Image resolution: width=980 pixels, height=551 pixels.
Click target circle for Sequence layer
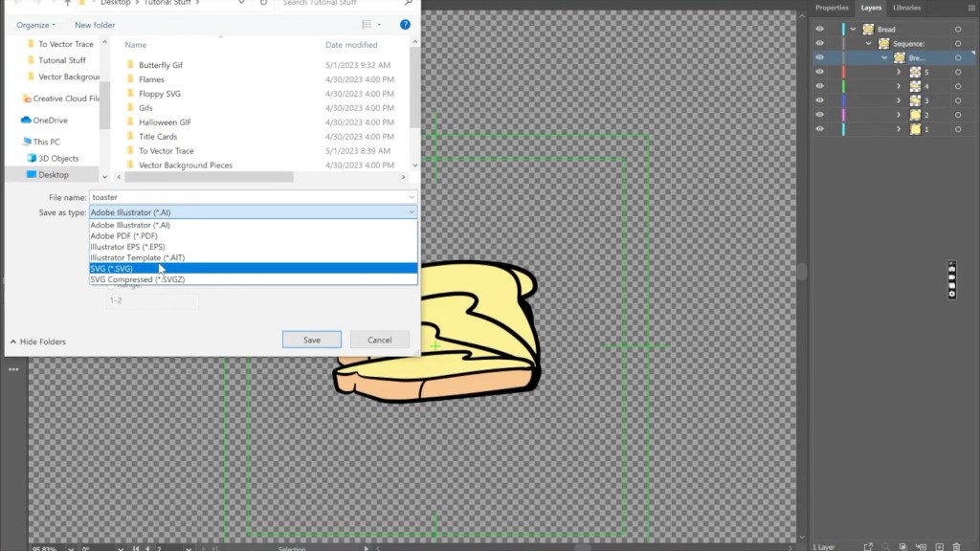tap(957, 44)
